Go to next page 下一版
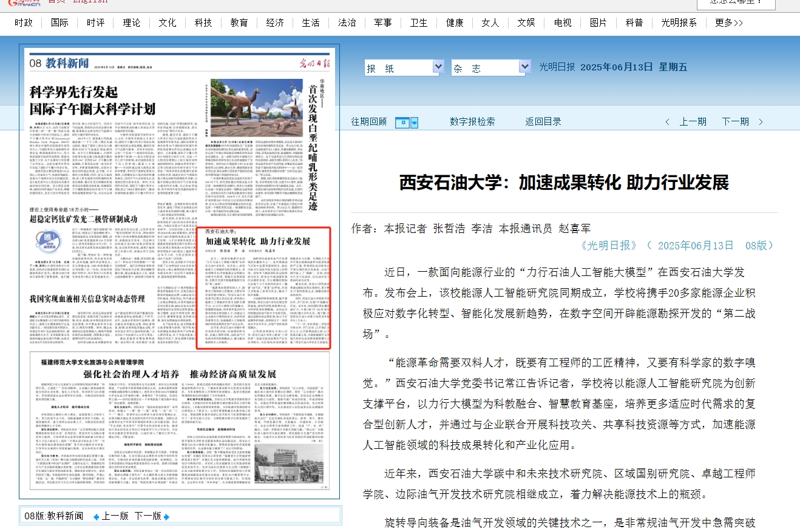This screenshot has width=800, height=532. point(148,516)
